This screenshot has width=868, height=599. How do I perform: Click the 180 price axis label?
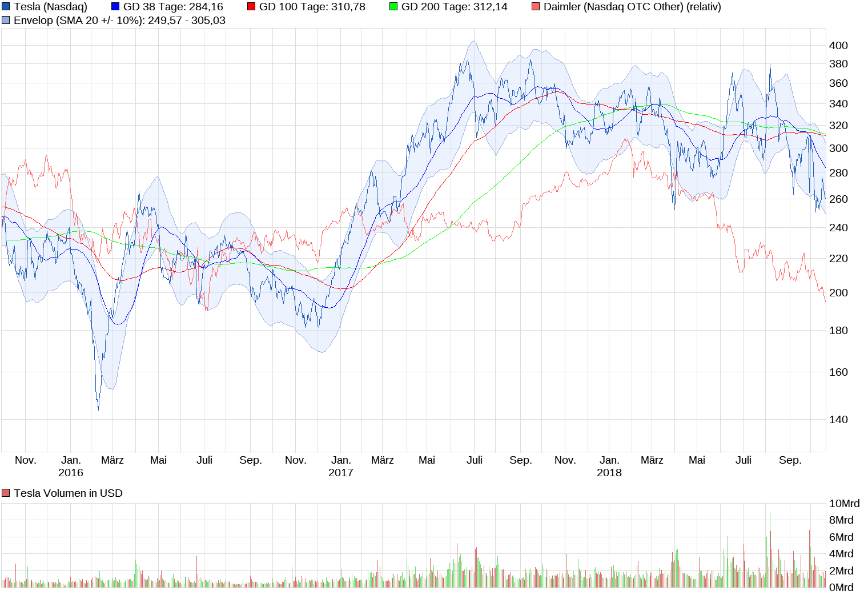pyautogui.click(x=838, y=331)
